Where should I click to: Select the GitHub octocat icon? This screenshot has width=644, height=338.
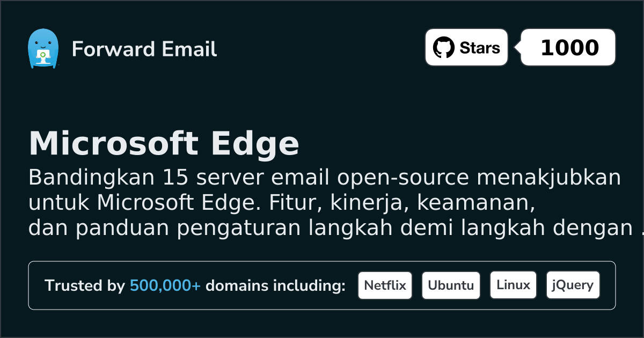[x=443, y=47]
